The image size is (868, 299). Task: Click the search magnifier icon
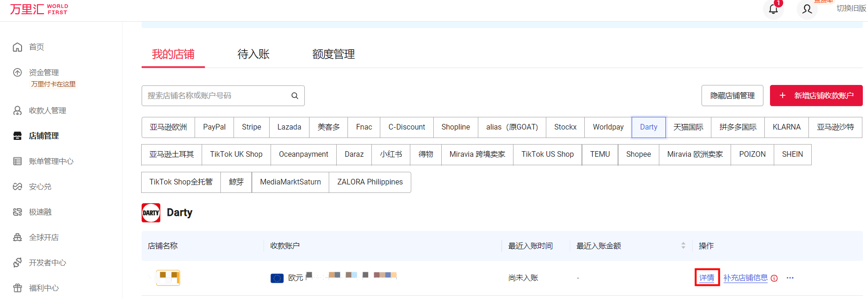(x=295, y=96)
